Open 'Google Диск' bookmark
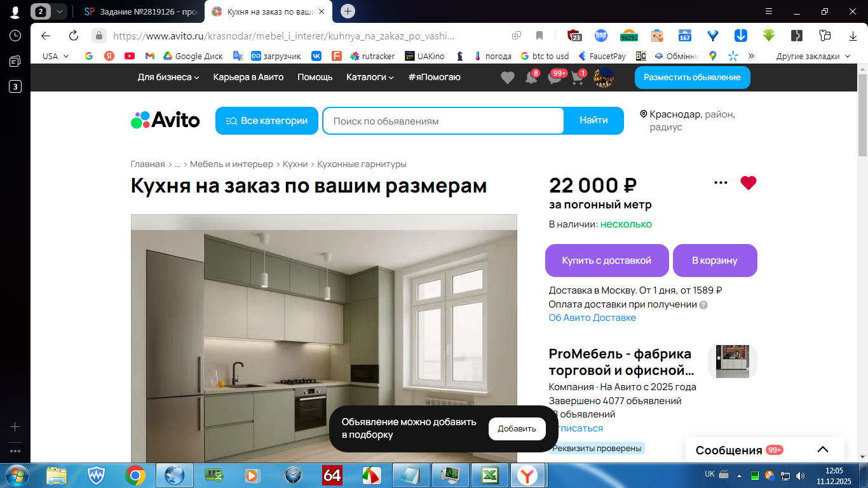Viewport: 868px width, 488px height. [193, 56]
